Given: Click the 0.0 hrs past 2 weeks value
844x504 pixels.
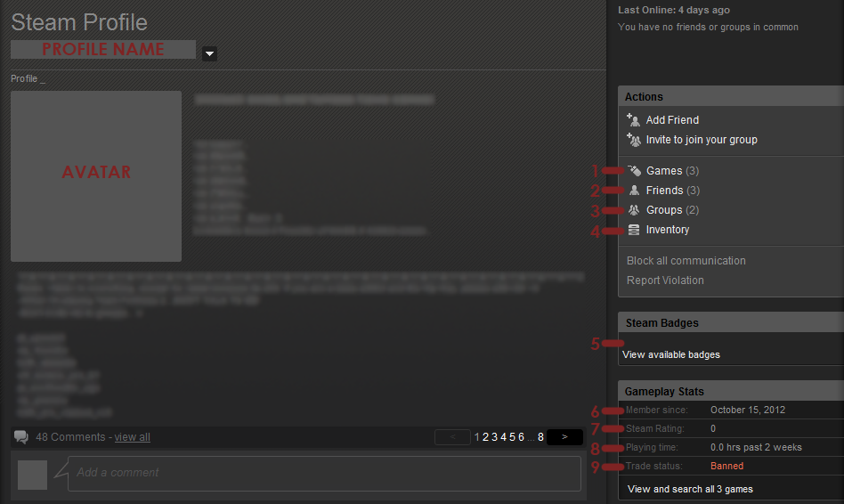Looking at the screenshot, I should point(756,448).
